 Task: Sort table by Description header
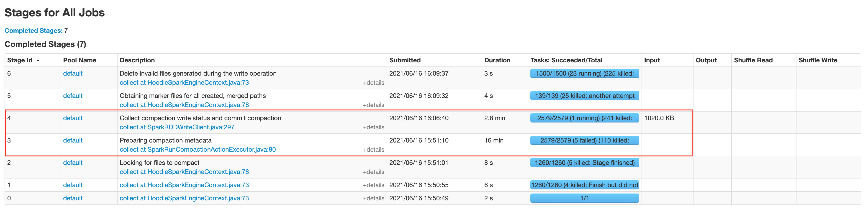pyautogui.click(x=137, y=60)
